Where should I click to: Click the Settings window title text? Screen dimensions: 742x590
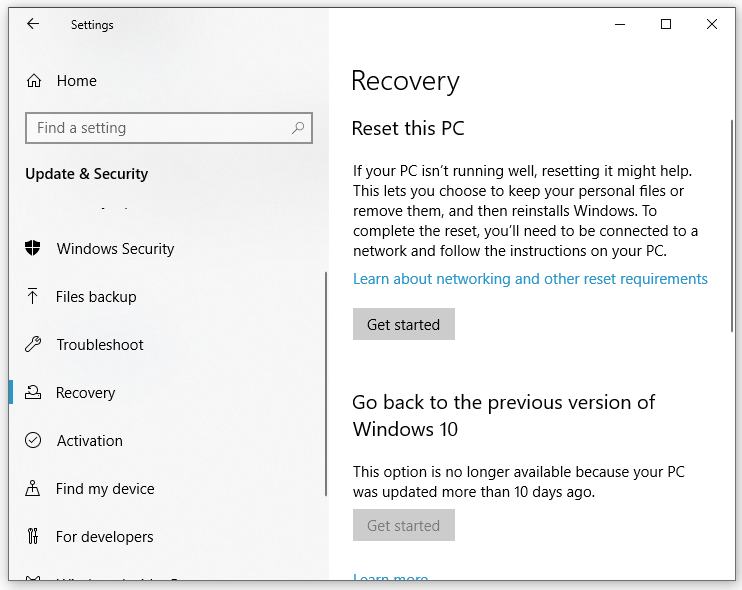(x=92, y=25)
